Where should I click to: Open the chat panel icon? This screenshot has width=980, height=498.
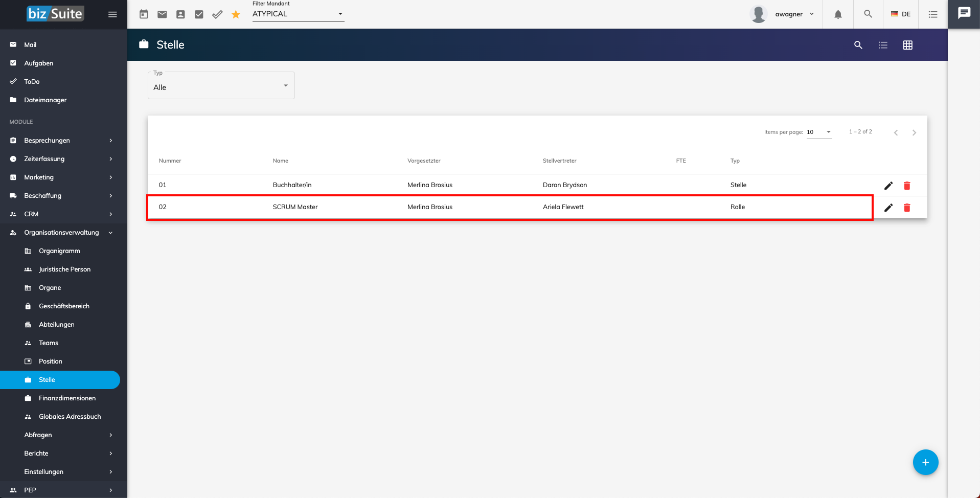pyautogui.click(x=964, y=13)
